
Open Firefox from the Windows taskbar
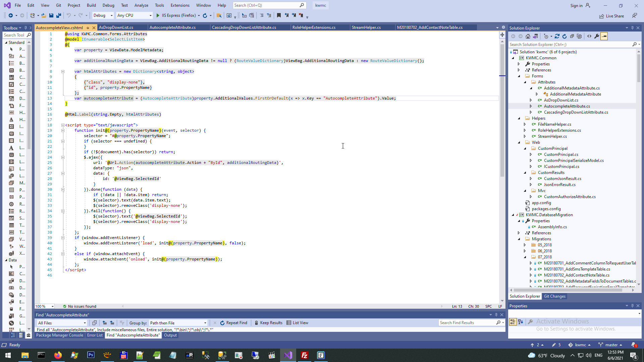[58, 355]
